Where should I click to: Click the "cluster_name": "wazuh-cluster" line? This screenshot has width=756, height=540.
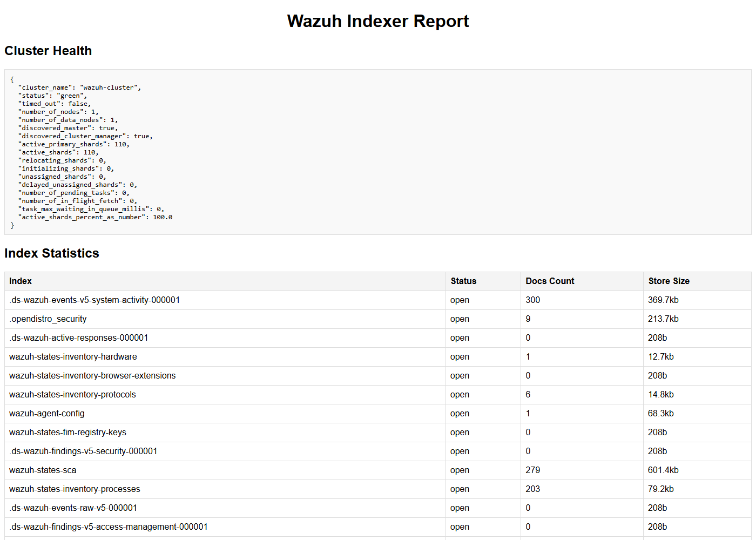tap(79, 87)
